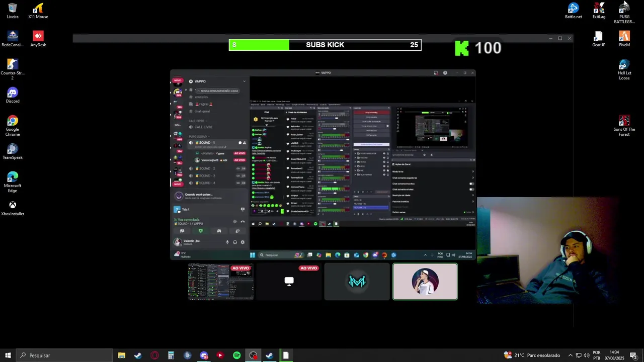Open Microsoft Edge desktop shortcut
The height and width of the screenshot is (362, 644).
pyautogui.click(x=13, y=182)
